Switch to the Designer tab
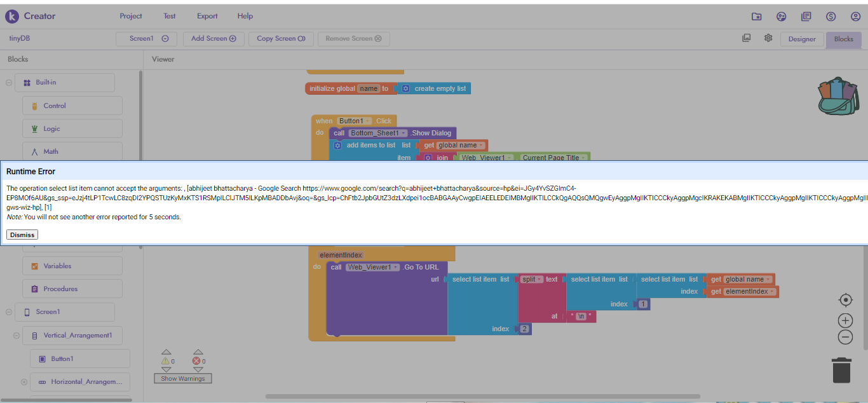The width and height of the screenshot is (868, 403). click(802, 39)
